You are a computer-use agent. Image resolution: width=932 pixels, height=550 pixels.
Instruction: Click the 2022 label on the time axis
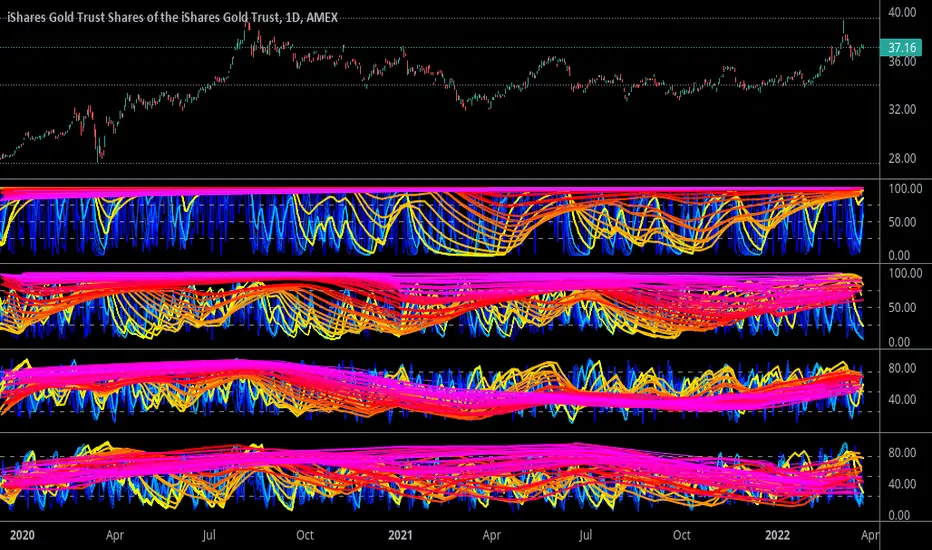click(777, 535)
